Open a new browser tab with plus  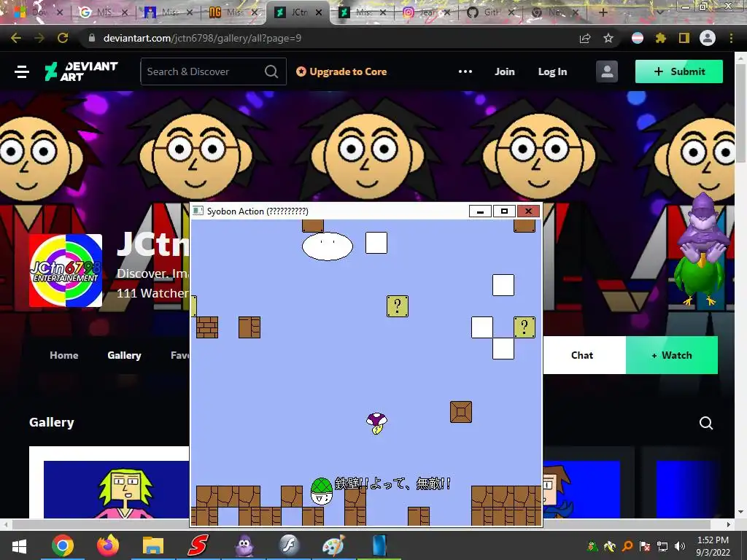tap(603, 12)
